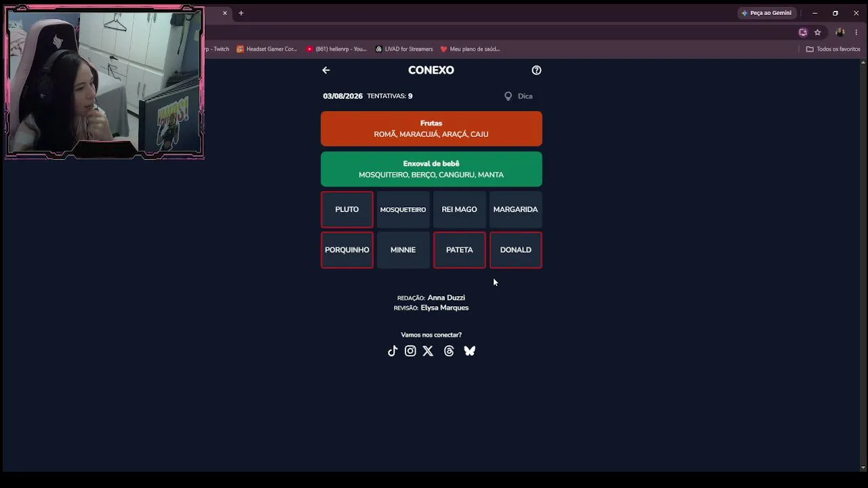Open the media/cast icon in address bar
868x488 pixels.
tap(803, 33)
